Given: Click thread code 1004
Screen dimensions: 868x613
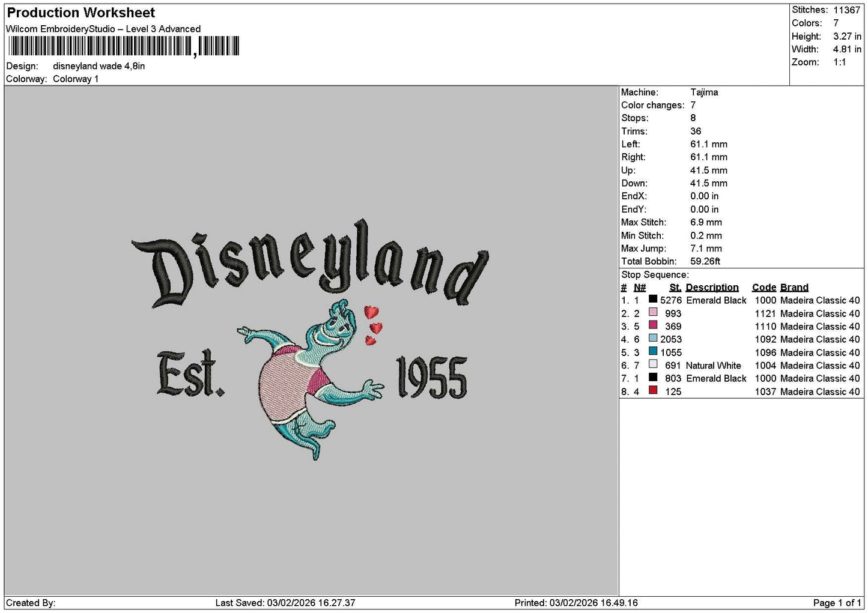Looking at the screenshot, I should [x=765, y=366].
